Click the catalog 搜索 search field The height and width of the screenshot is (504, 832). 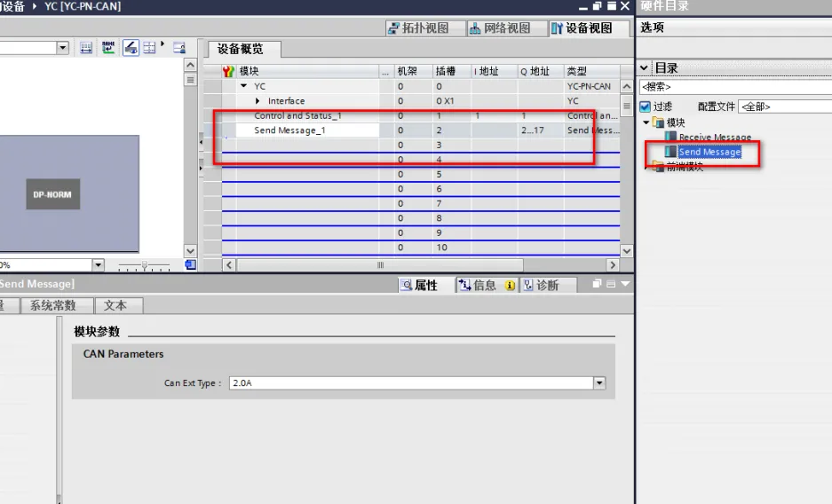735,86
